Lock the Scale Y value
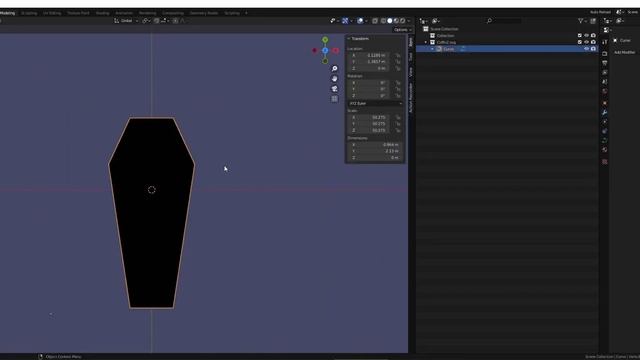640x360 pixels. point(398,124)
